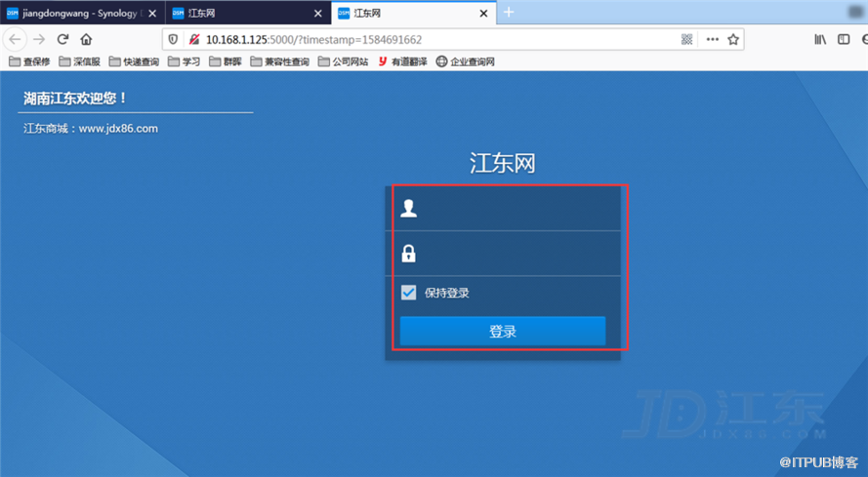
Task: Close the jiangdongwang - Synology tab
Action: 152,14
